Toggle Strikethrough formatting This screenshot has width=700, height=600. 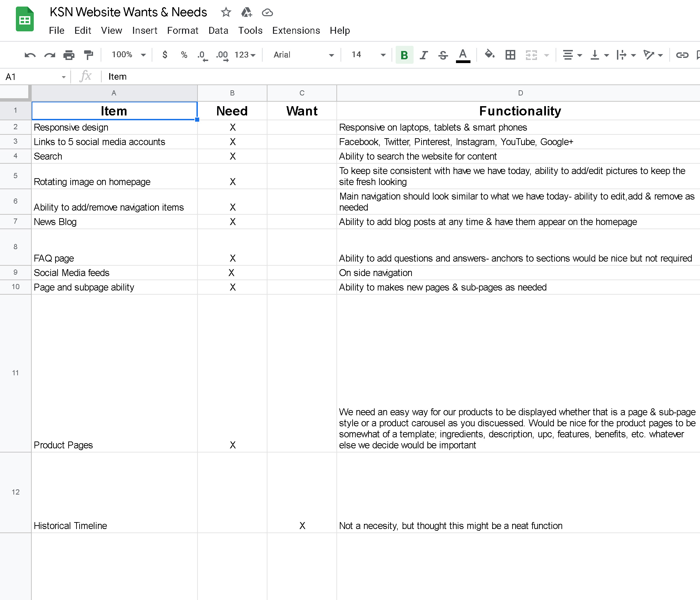pyautogui.click(x=443, y=55)
